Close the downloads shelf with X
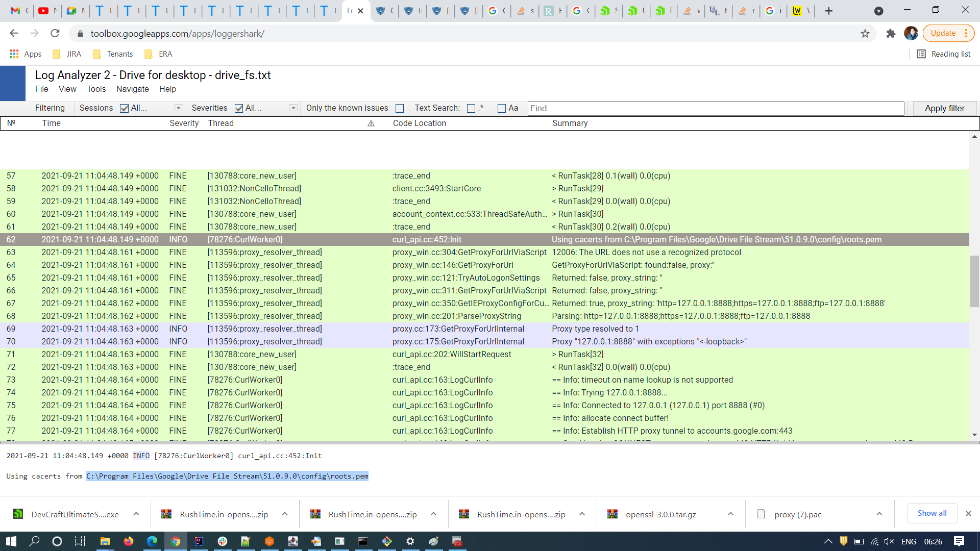This screenshot has height=551, width=980. (968, 514)
